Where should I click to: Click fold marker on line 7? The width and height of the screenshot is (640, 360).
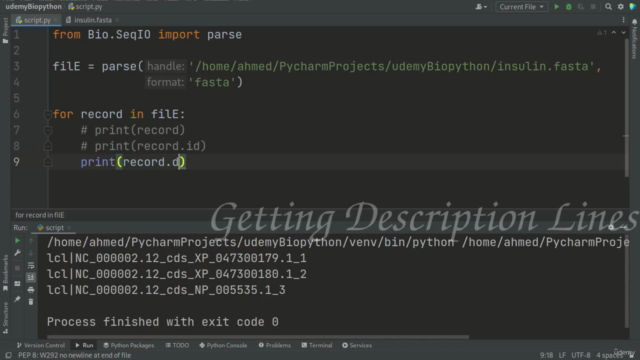click(47, 130)
